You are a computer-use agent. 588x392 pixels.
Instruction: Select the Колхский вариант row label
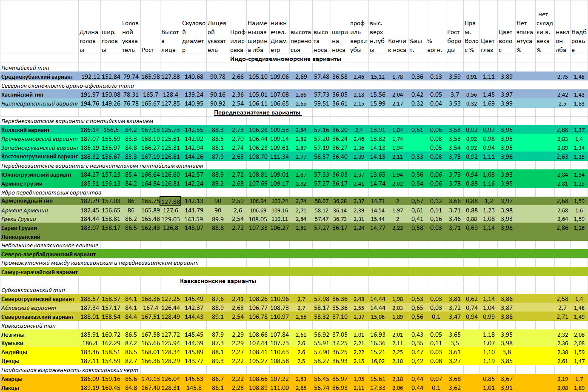[x=26, y=130]
